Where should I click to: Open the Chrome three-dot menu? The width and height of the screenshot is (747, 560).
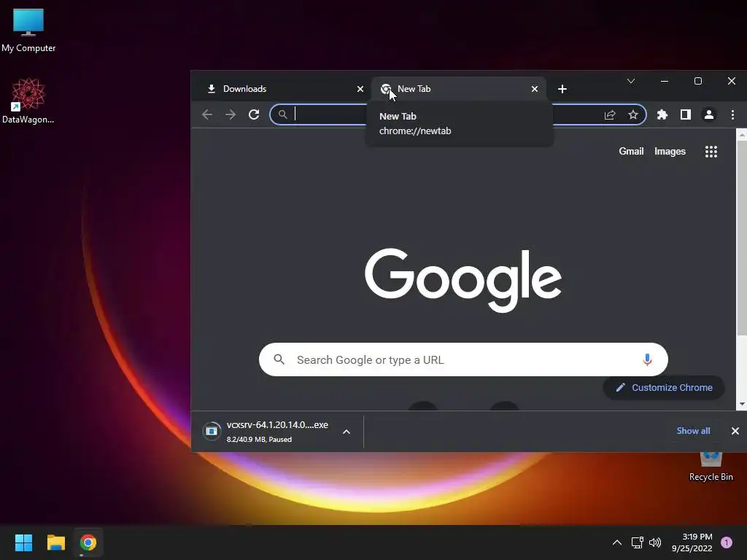point(732,114)
